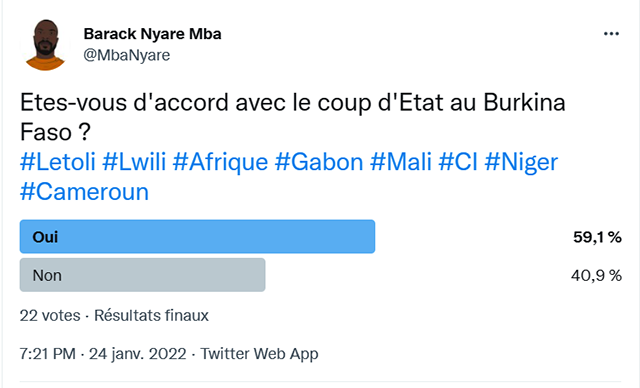The width and height of the screenshot is (640, 388).
Task: Open the #Afrique hashtag
Action: pos(220,162)
